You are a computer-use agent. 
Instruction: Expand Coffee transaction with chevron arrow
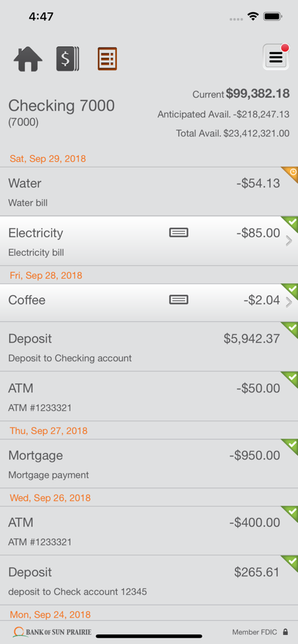pyautogui.click(x=289, y=303)
